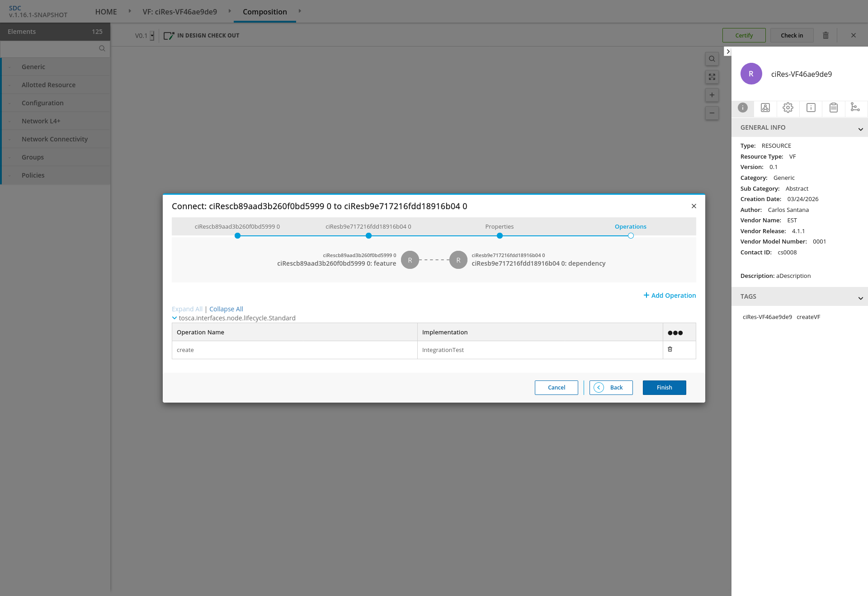Click the Finish button
The width and height of the screenshot is (868, 596).
click(x=664, y=388)
